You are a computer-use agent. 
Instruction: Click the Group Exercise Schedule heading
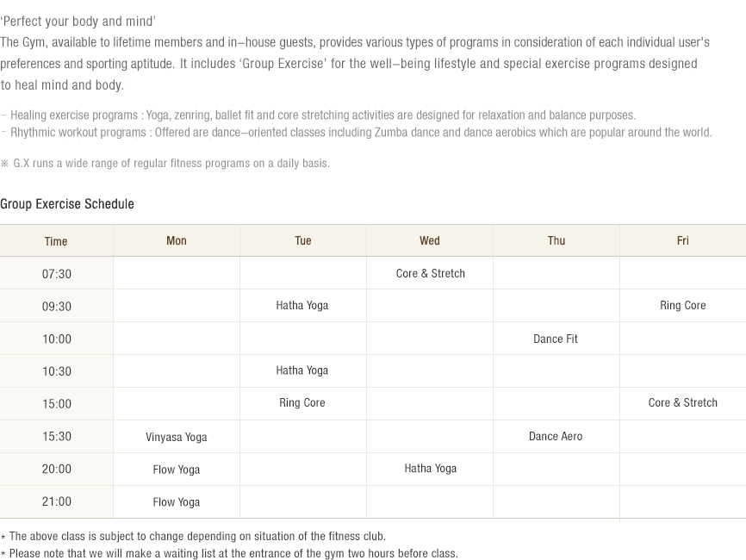(x=67, y=204)
